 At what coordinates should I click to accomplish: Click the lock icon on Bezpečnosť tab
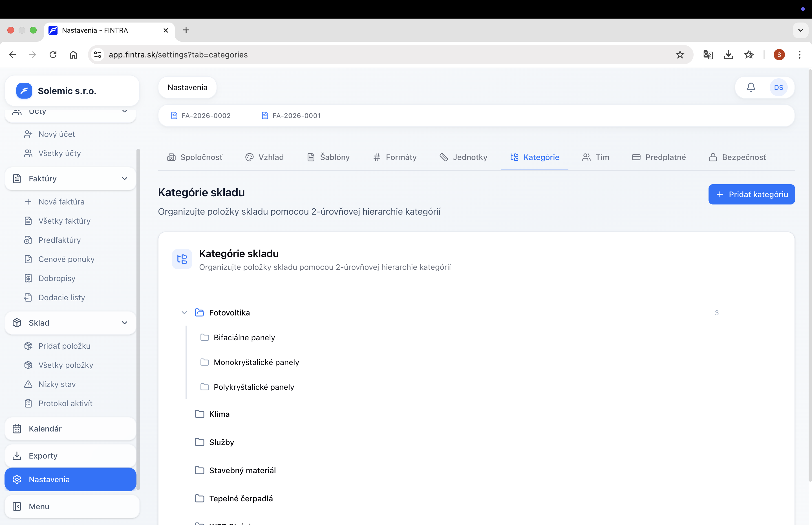tap(713, 157)
